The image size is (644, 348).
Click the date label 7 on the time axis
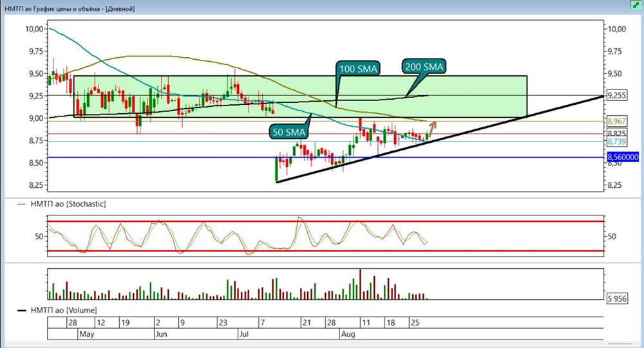263,322
